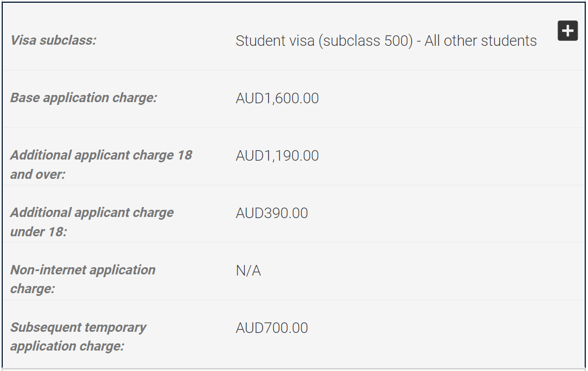Click Non-internet application charge label
The width and height of the screenshot is (588, 371).
click(x=83, y=279)
